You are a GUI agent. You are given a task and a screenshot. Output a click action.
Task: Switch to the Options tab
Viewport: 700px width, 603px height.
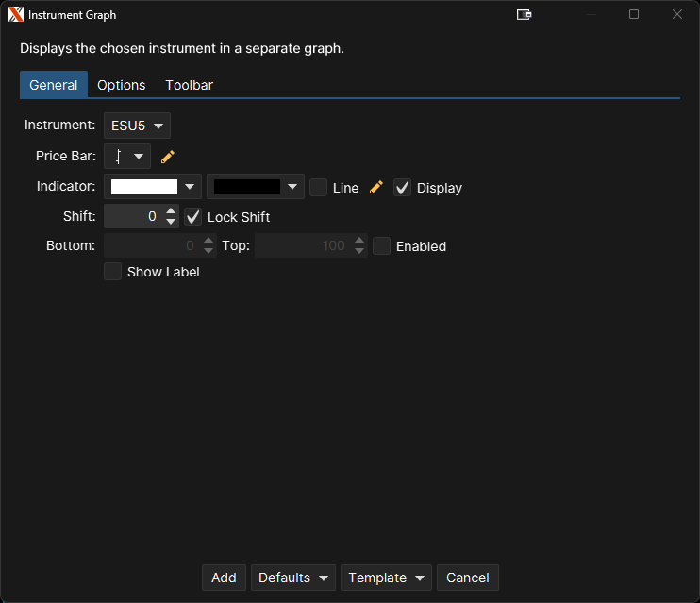122,85
